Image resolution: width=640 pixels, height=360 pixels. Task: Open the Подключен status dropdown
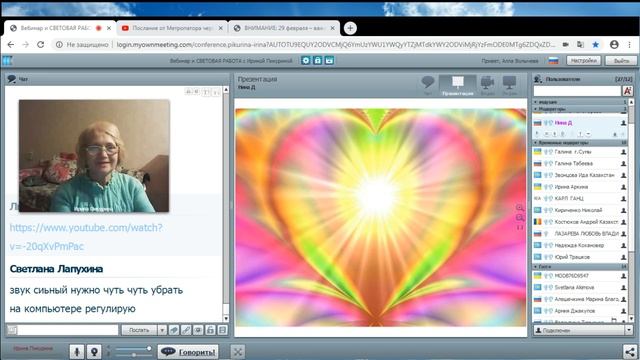pyautogui.click(x=629, y=330)
